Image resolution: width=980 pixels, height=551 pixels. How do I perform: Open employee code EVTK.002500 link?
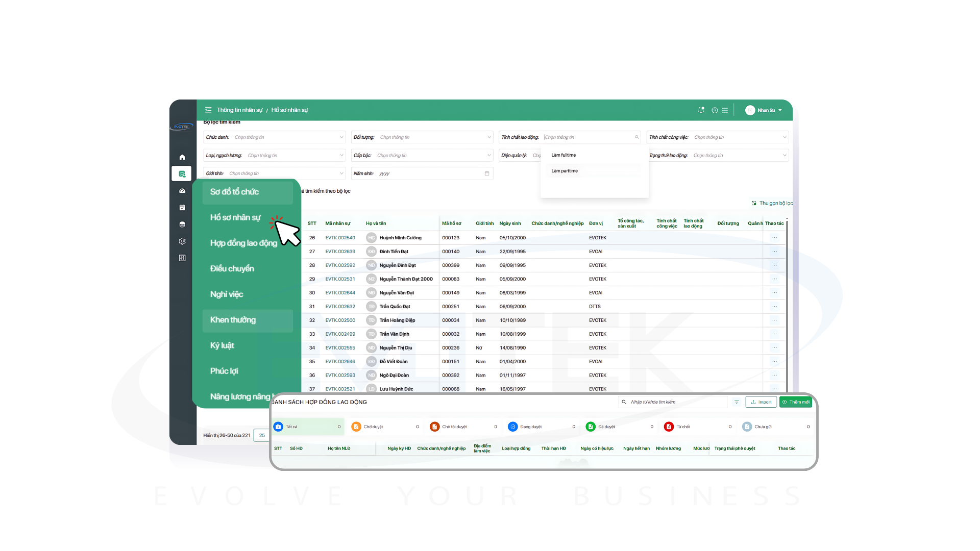coord(340,320)
